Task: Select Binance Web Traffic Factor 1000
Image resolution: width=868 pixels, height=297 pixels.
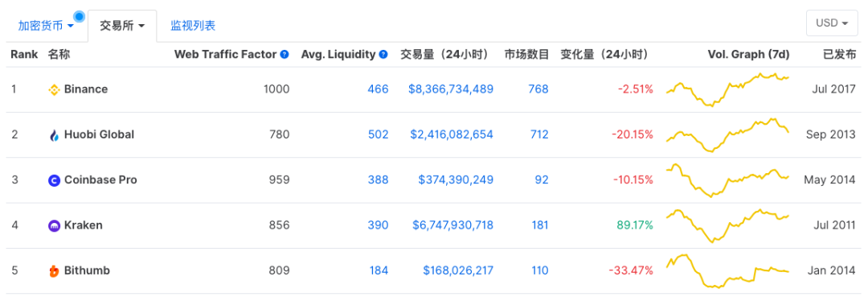Action: [276, 89]
